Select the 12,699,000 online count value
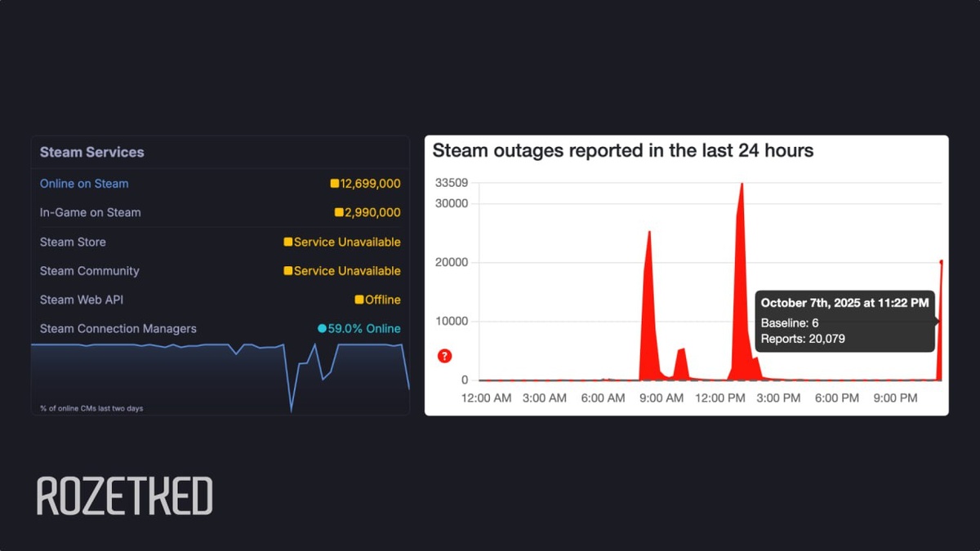This screenshot has width=980, height=551. (x=370, y=184)
